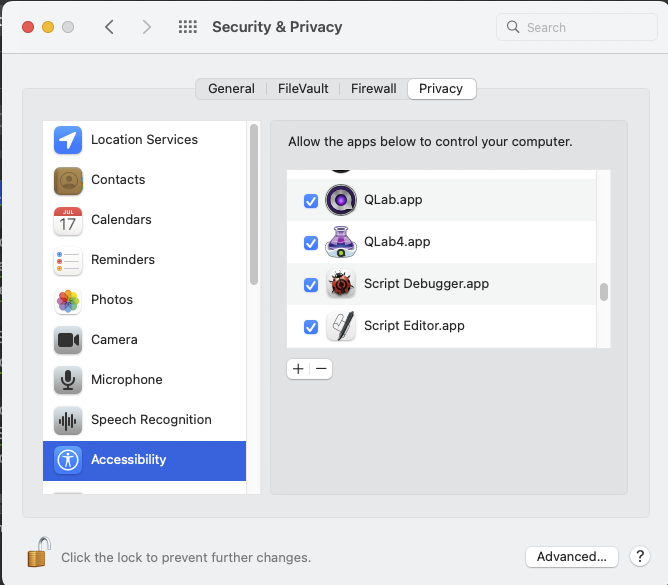
Task: Select the QLab4.app name text
Action: click(397, 242)
